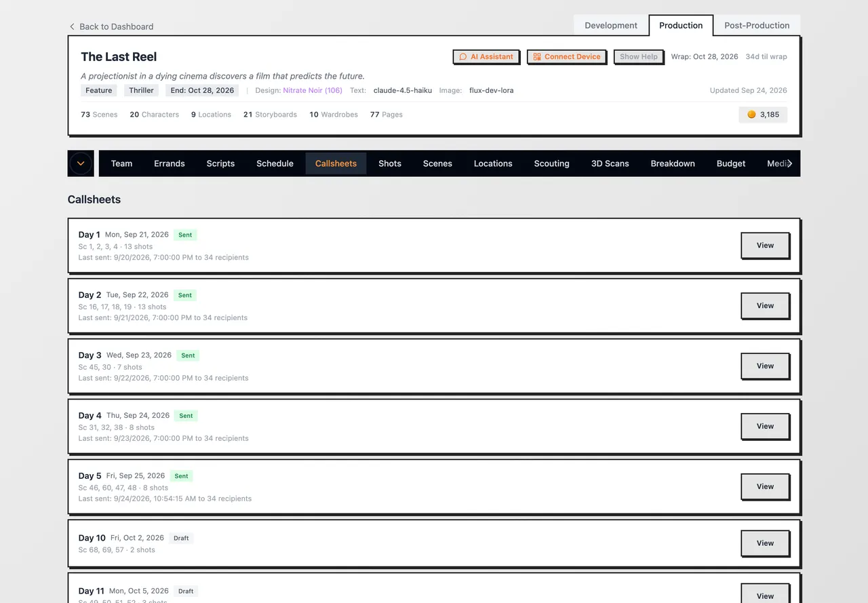Screen dimensions: 868x603
Task: Open the Scouting section
Action: click(x=551, y=163)
